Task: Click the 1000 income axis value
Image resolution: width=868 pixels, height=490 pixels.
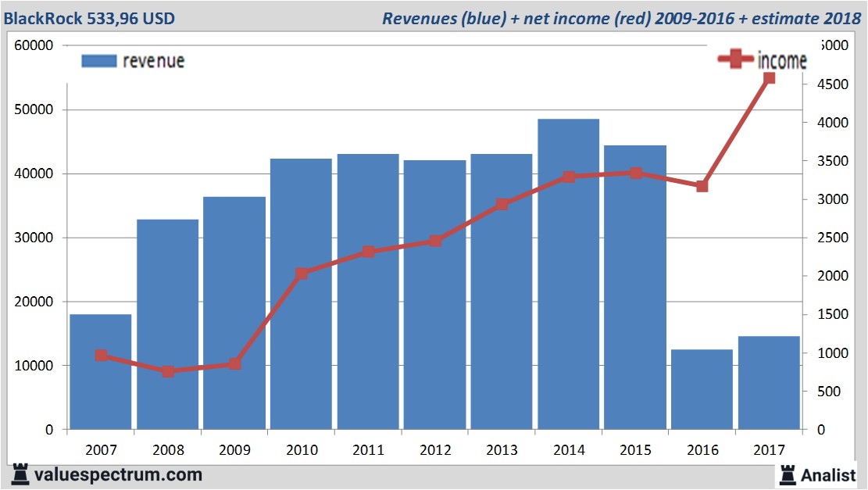Action: pyautogui.click(x=833, y=352)
